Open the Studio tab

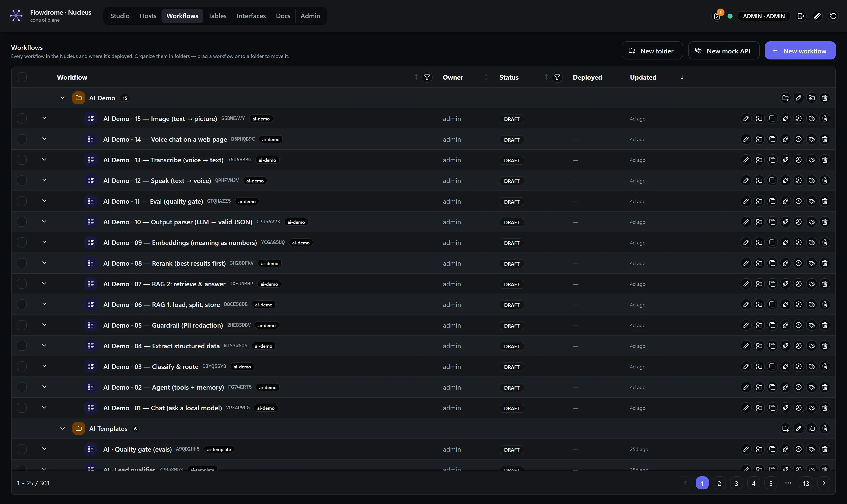point(120,16)
